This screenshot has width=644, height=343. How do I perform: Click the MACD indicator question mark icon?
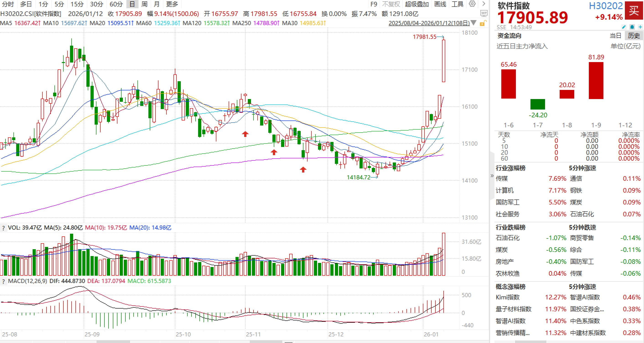(x=3, y=281)
